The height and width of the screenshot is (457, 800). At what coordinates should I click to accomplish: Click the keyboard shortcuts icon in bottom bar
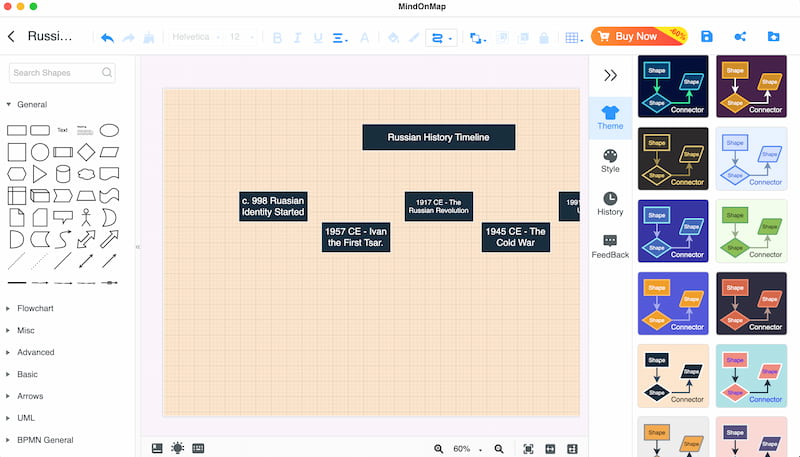[x=198, y=448]
